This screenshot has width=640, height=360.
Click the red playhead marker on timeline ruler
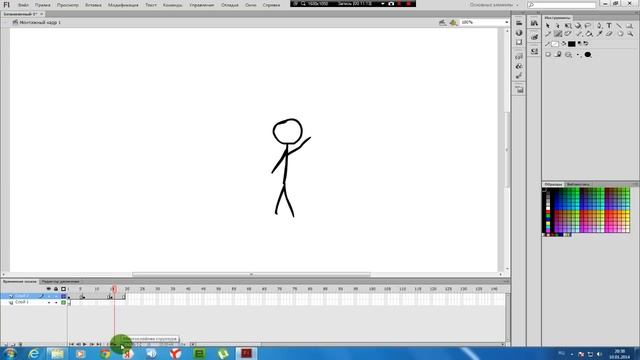tap(114, 289)
